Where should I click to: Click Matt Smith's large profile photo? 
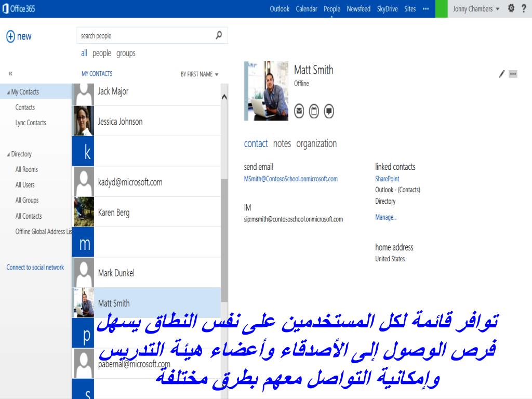267,90
